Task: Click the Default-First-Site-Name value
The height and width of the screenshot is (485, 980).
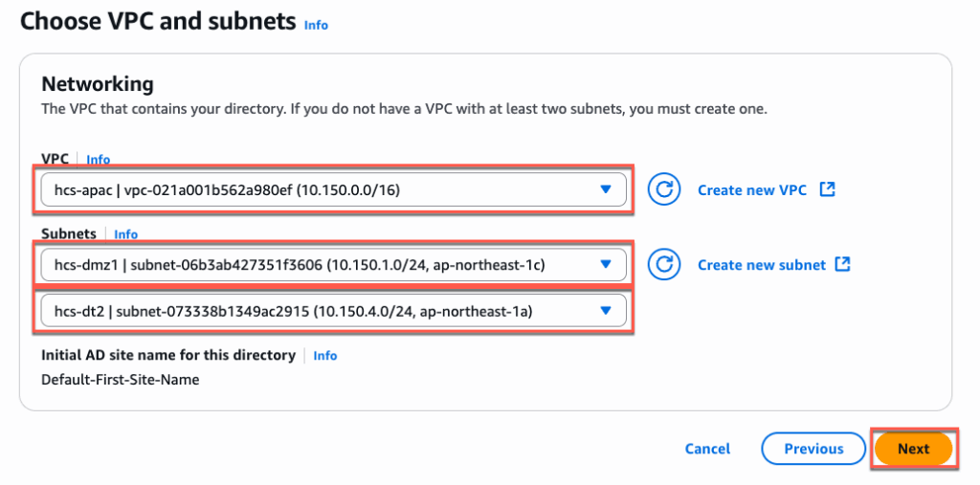Action: [x=120, y=380]
